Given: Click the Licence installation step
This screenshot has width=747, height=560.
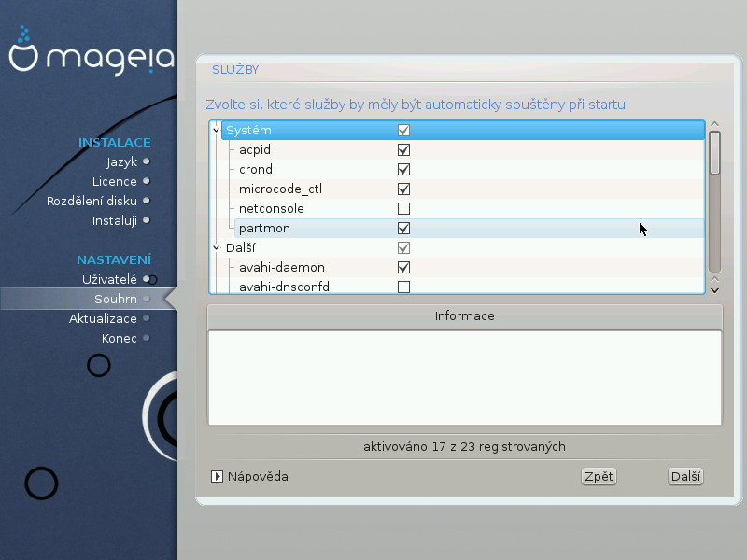Looking at the screenshot, I should click(115, 181).
